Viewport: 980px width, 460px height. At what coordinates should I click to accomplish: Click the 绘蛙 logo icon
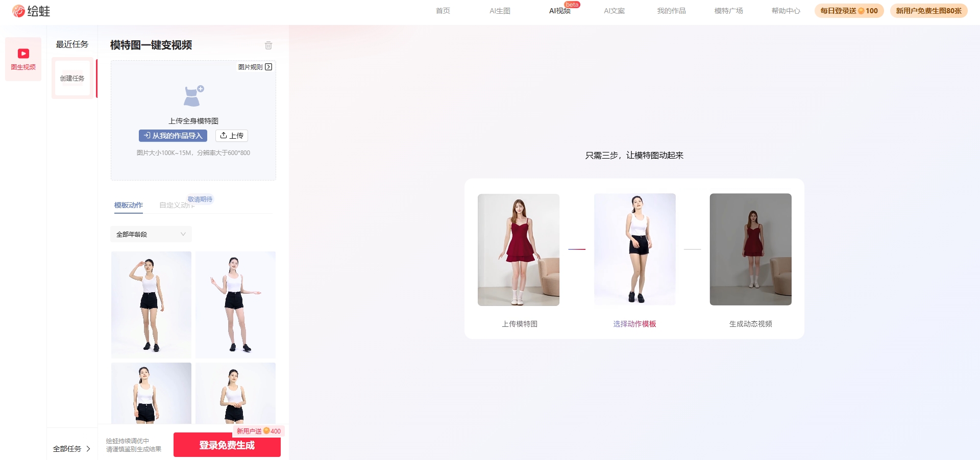18,11
